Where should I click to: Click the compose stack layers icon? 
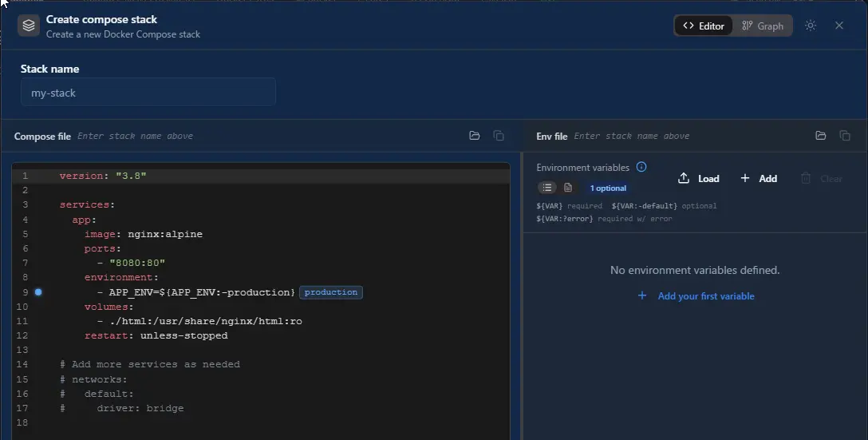point(28,26)
